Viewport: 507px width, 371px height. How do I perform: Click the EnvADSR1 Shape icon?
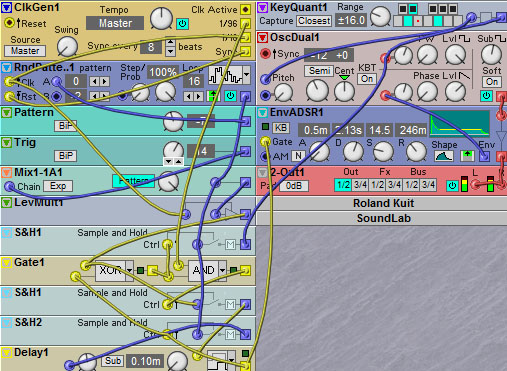444,156
